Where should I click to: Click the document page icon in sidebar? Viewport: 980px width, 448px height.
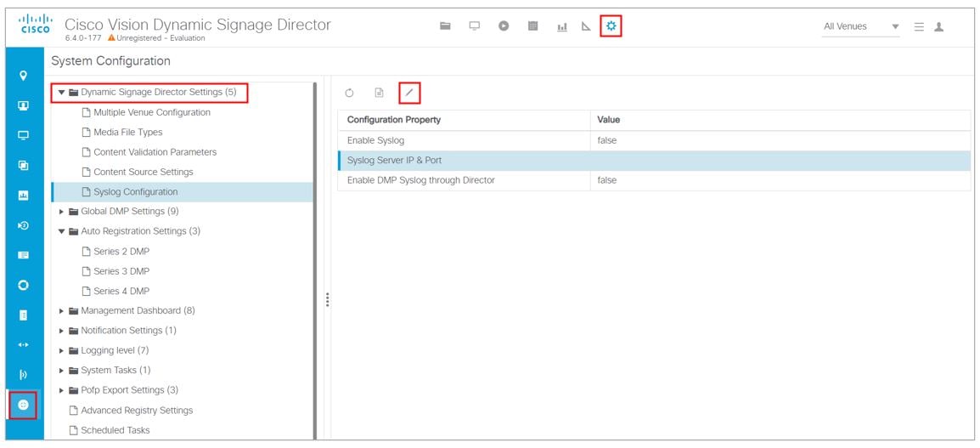[24, 315]
